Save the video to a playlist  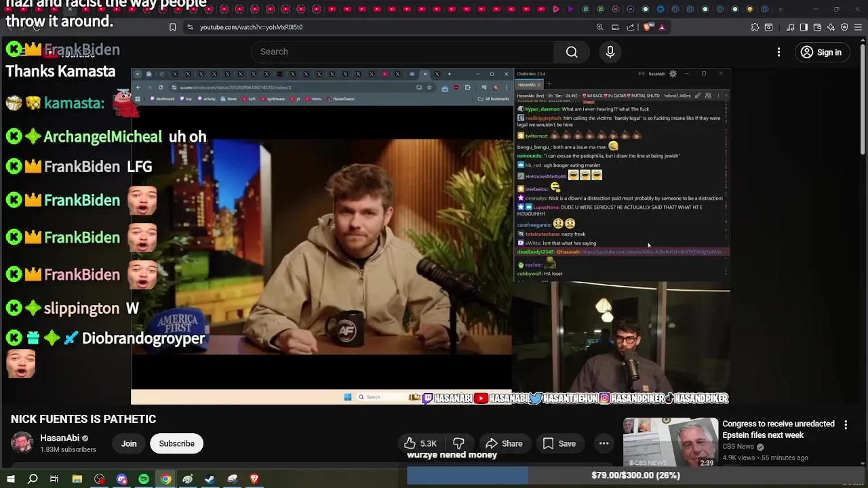pos(559,443)
